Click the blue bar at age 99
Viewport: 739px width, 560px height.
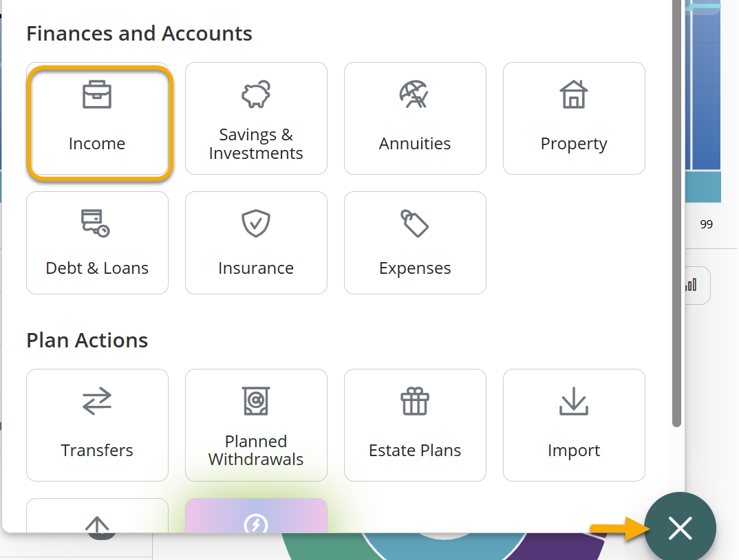[706, 89]
